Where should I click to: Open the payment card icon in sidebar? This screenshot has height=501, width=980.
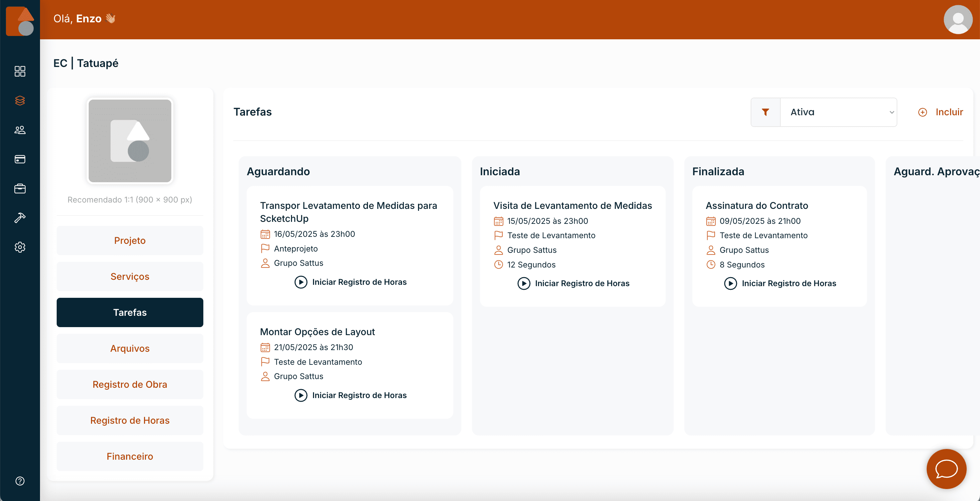point(20,159)
